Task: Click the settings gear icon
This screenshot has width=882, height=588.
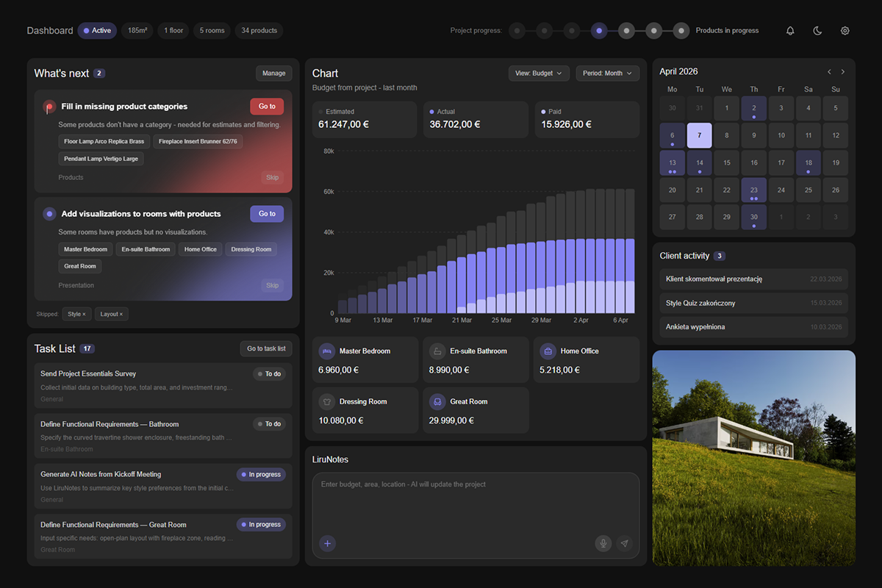Action: pyautogui.click(x=845, y=31)
